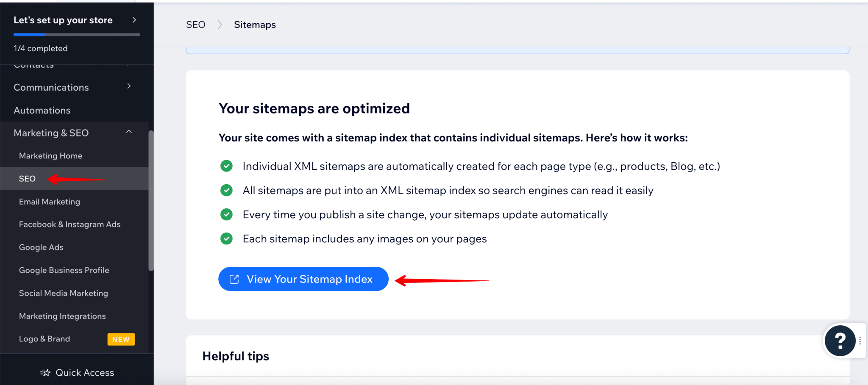Click the View Your Sitemap Index button
868x385 pixels.
(x=303, y=279)
